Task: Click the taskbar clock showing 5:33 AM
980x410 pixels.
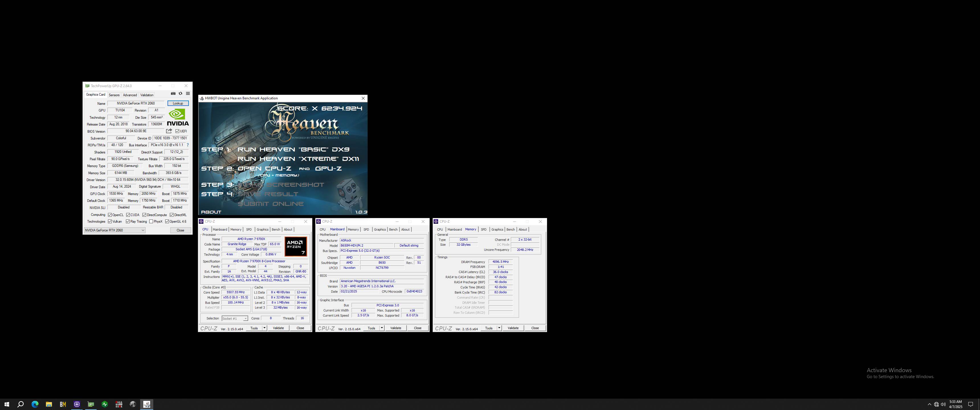Action: point(956,404)
